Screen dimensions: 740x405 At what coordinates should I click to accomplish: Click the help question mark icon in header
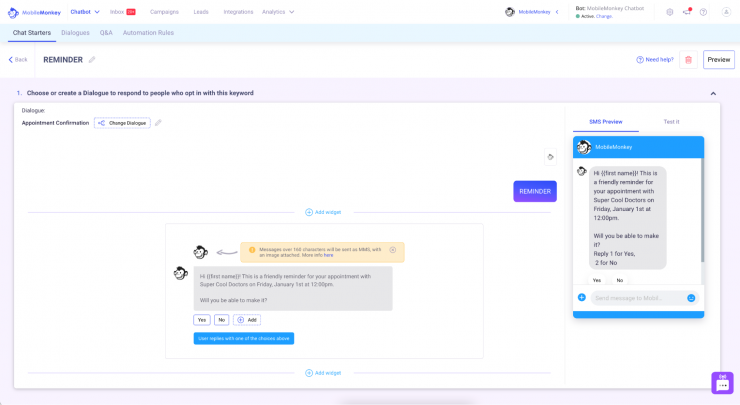pos(703,12)
